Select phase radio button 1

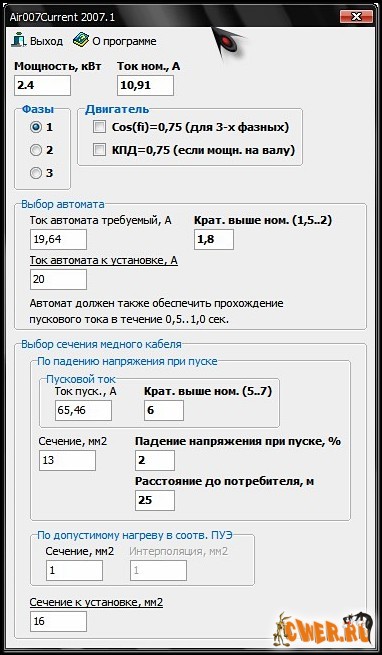(36, 127)
